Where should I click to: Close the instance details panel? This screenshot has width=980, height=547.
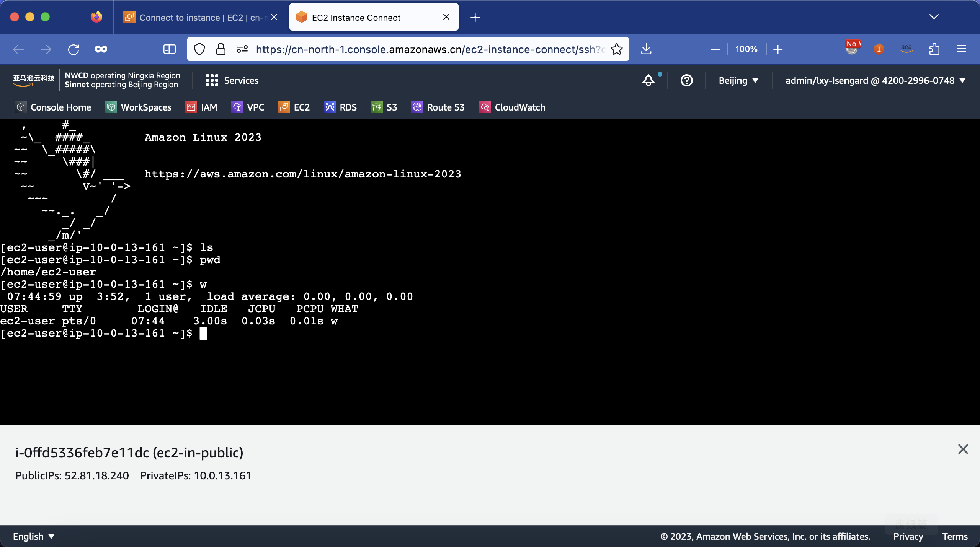(x=963, y=449)
